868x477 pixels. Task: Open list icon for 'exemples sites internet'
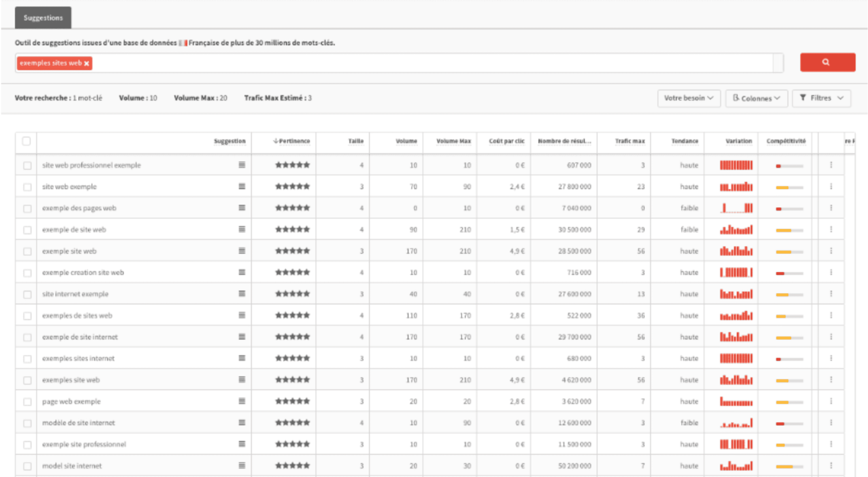point(242,358)
